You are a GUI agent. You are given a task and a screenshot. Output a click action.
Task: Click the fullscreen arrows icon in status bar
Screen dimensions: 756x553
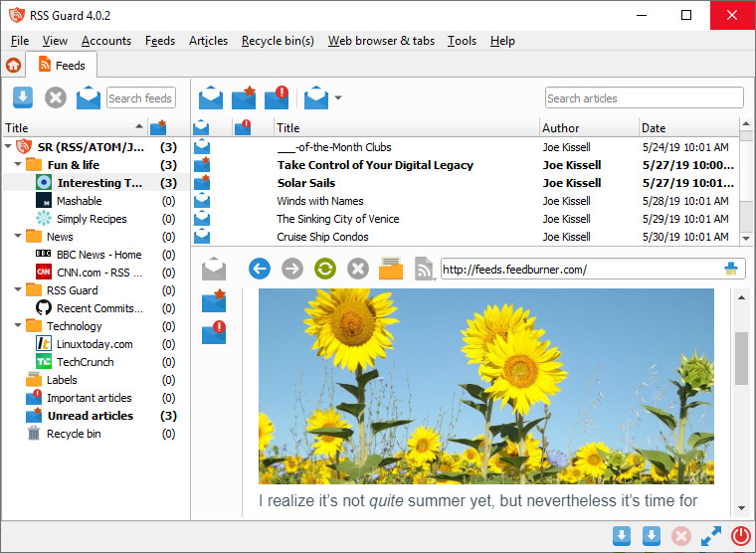click(711, 536)
